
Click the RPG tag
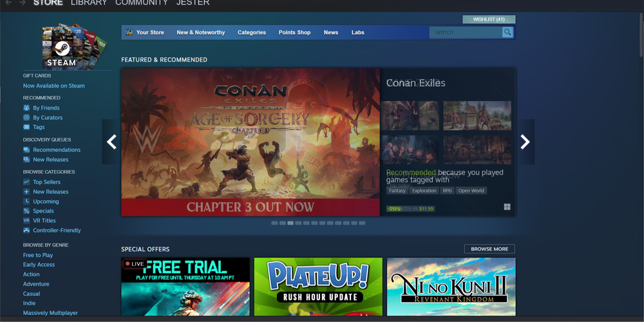click(x=447, y=191)
